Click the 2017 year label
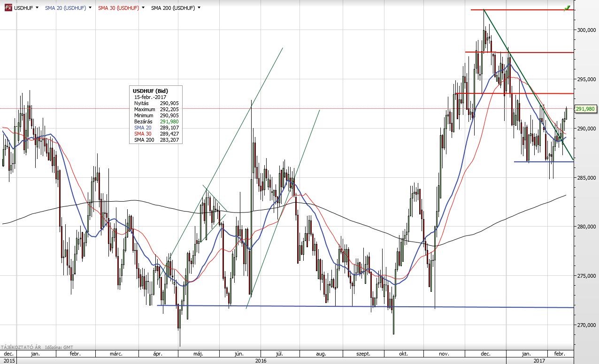Image resolution: width=599 pixels, height=364 pixels. tap(539, 361)
